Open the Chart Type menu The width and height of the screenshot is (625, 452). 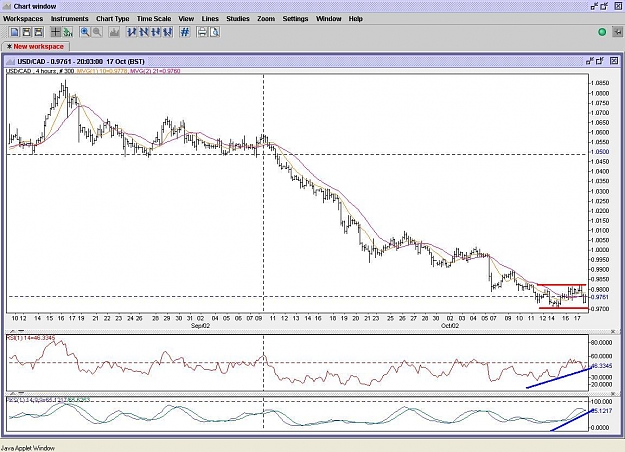coord(112,19)
